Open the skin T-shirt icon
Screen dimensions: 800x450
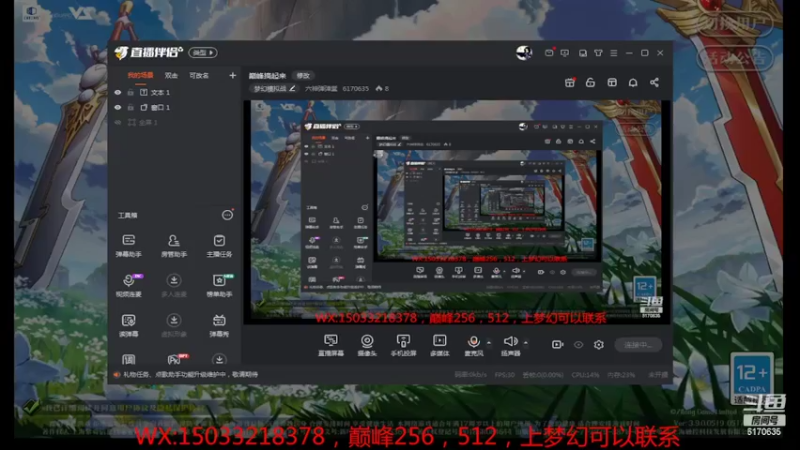[598, 53]
